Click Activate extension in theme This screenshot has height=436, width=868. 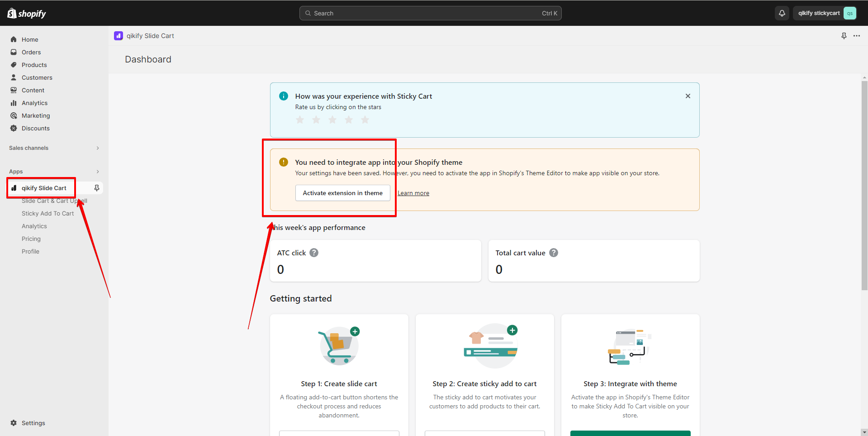[343, 193]
